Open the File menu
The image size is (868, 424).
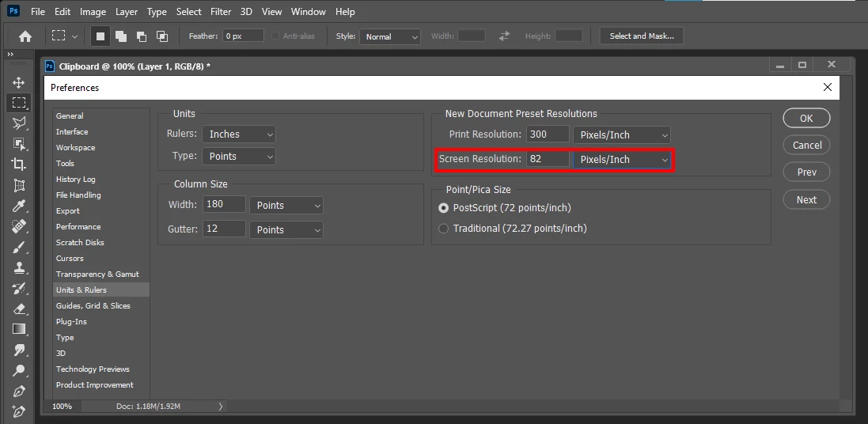click(x=38, y=11)
